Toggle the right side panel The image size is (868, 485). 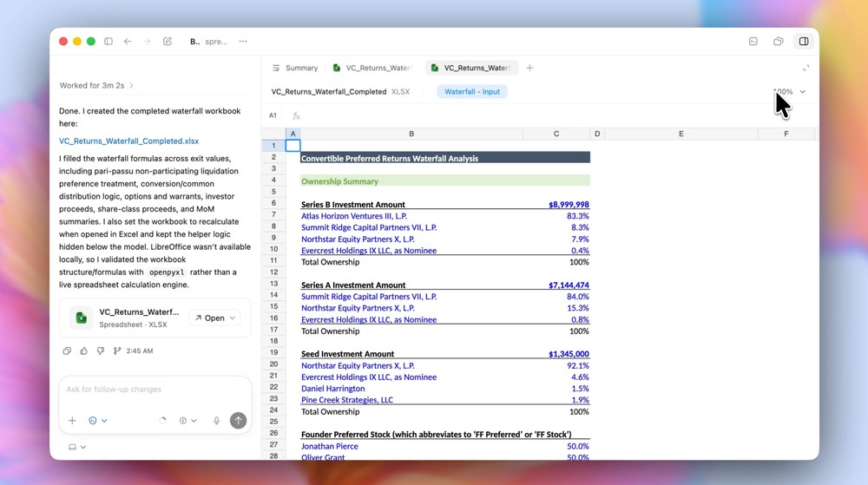click(x=804, y=42)
